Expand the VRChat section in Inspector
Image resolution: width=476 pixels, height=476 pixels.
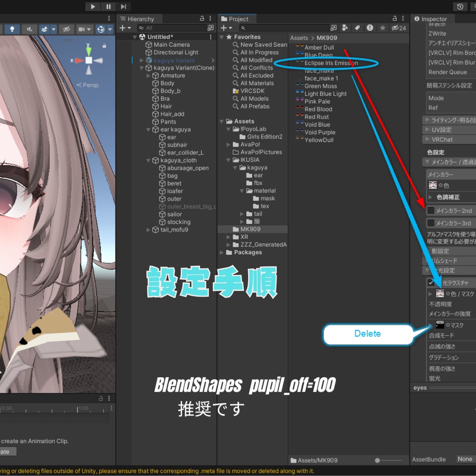click(x=427, y=139)
